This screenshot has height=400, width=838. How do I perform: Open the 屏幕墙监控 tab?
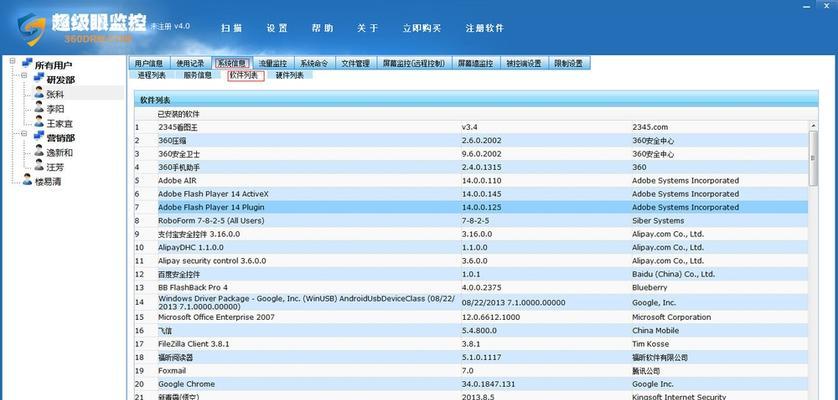(x=476, y=63)
